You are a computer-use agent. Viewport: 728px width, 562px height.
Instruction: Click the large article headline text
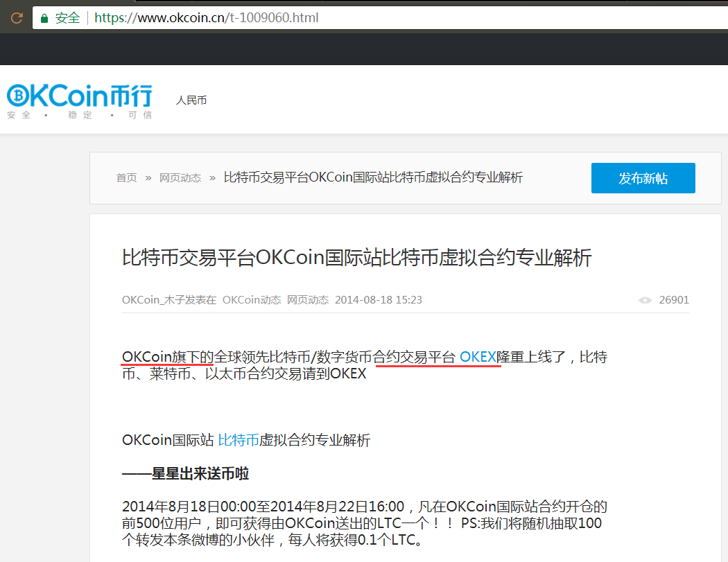coord(356,258)
